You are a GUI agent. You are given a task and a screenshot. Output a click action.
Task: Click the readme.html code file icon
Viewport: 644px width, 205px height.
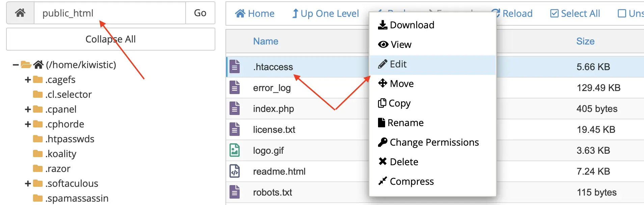point(235,171)
